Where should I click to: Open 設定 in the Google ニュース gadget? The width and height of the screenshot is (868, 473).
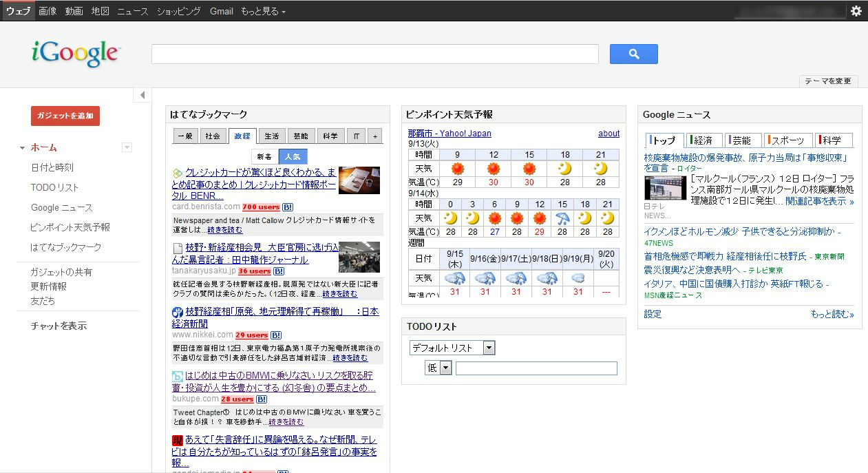coord(653,314)
